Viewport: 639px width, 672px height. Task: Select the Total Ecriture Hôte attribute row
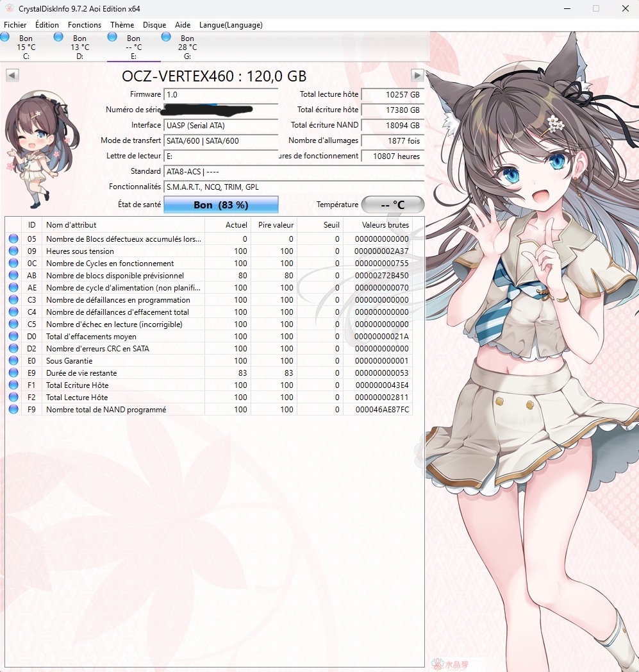coord(122,385)
